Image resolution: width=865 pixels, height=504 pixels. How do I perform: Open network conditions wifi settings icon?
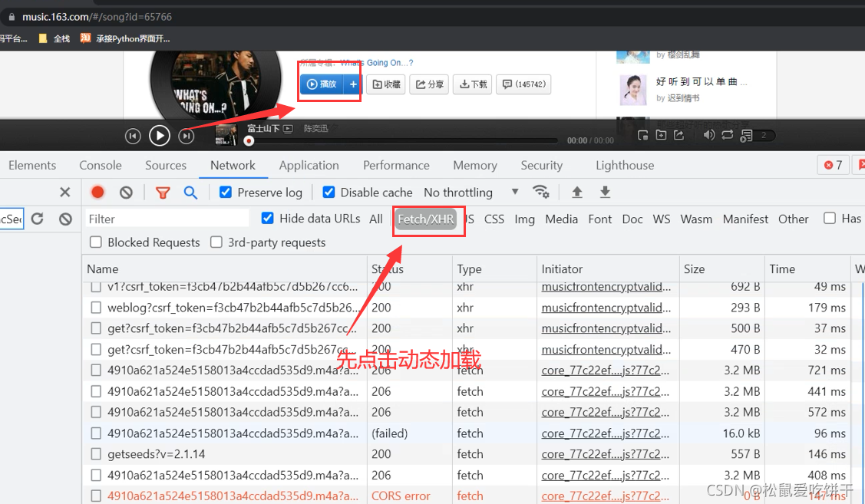tap(540, 191)
